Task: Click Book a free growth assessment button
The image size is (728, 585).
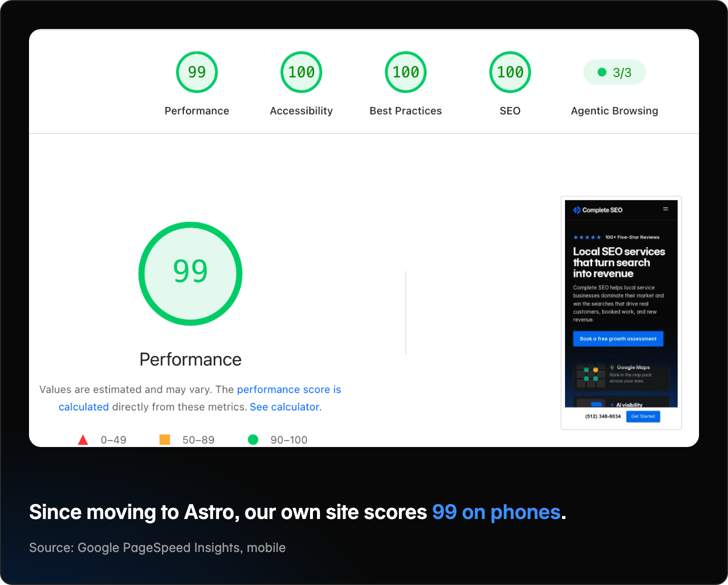Action: click(x=618, y=338)
